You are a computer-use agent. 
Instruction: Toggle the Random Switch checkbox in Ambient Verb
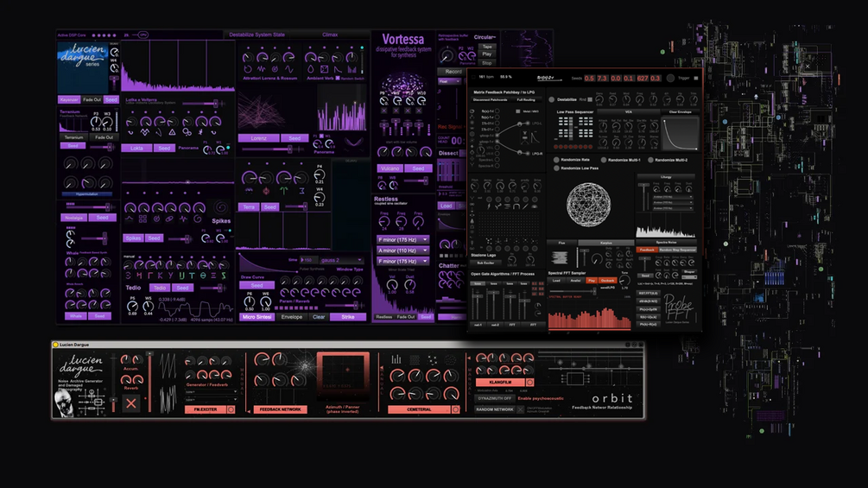pyautogui.click(x=338, y=79)
